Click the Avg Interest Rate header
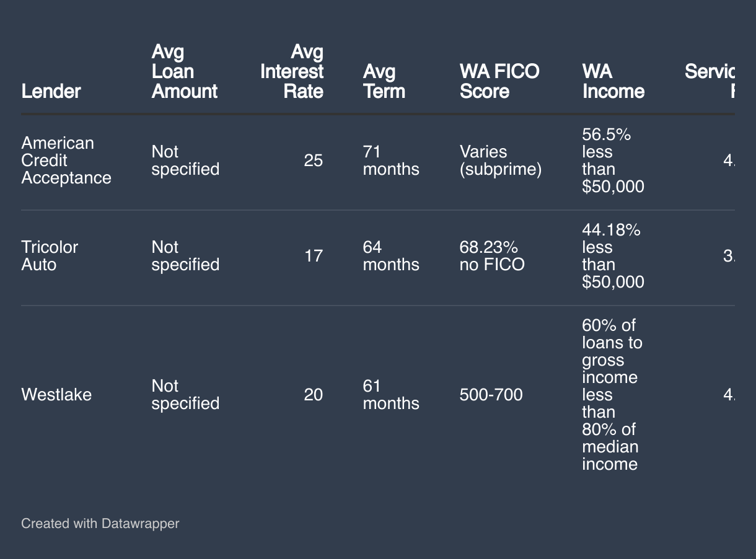 (x=292, y=71)
